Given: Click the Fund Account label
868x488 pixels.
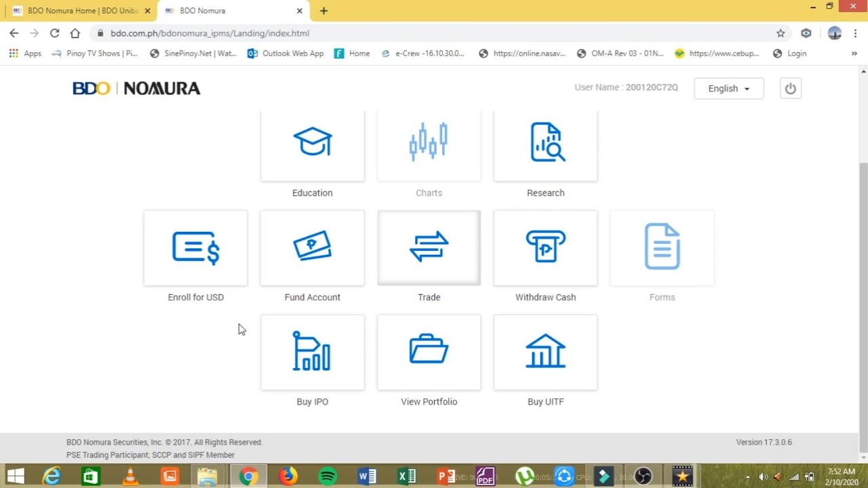Looking at the screenshot, I should point(313,298).
